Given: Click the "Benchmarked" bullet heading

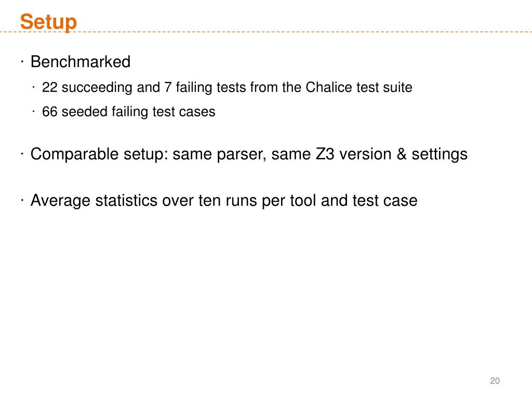Looking at the screenshot, I should [x=81, y=62].
